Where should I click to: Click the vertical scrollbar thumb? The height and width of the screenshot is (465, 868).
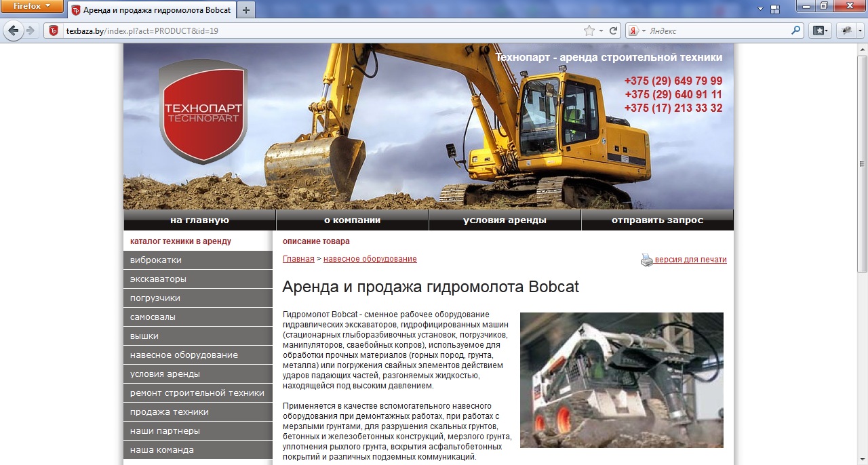[x=863, y=165]
